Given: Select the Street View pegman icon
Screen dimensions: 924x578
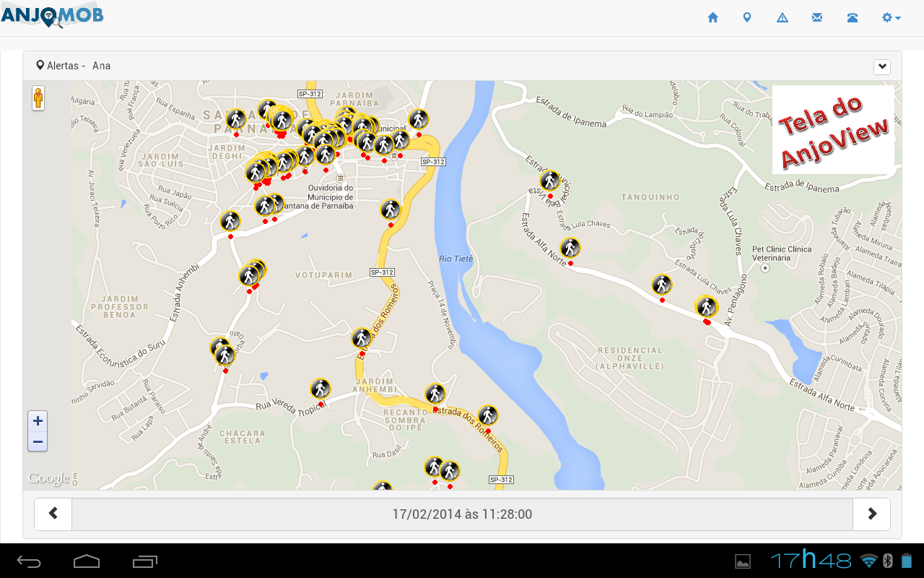Looking at the screenshot, I should click(38, 98).
